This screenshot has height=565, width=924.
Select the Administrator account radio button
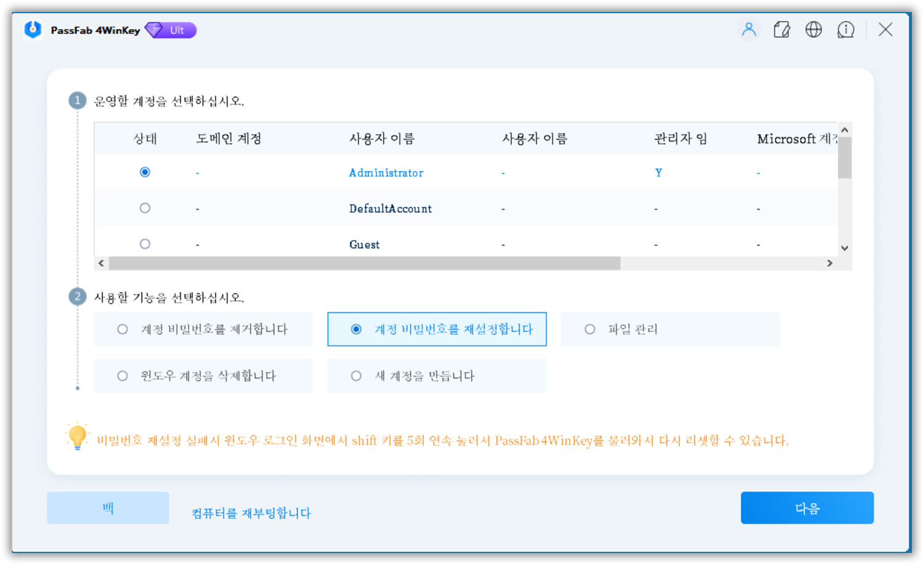pos(145,172)
